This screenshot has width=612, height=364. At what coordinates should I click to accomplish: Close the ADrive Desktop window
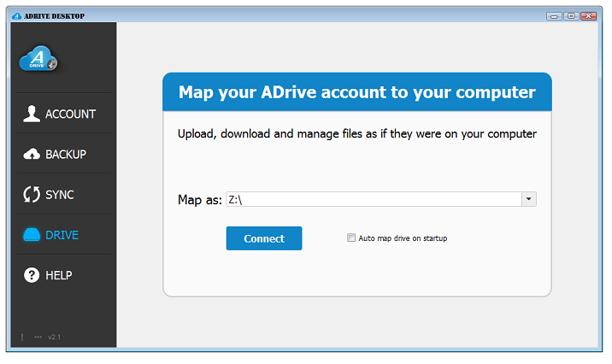[588, 16]
